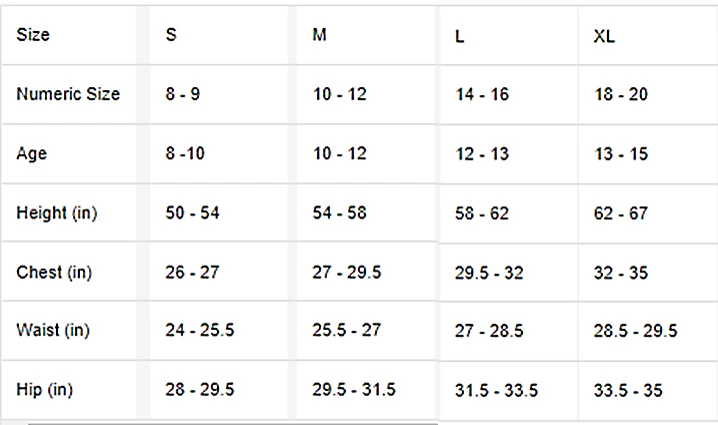The height and width of the screenshot is (425, 718).
Task: Click the 24 - 25.5 waist cell
Action: click(200, 331)
